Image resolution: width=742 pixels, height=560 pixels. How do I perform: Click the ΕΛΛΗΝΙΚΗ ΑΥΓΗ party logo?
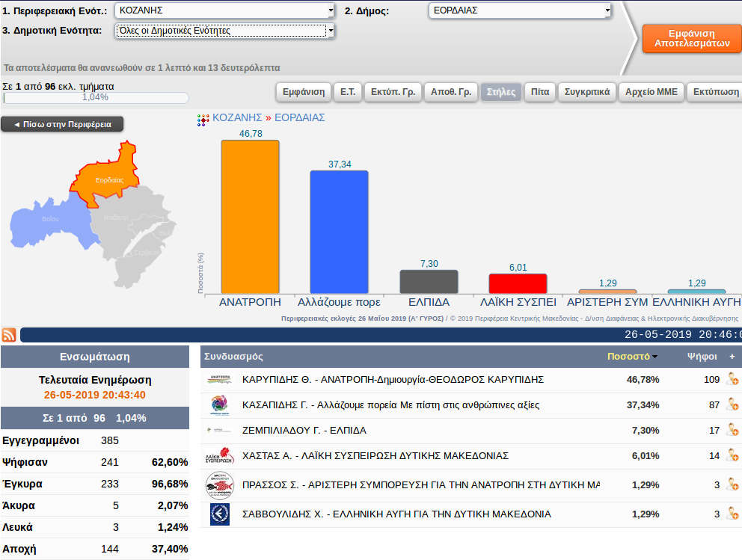(220, 514)
